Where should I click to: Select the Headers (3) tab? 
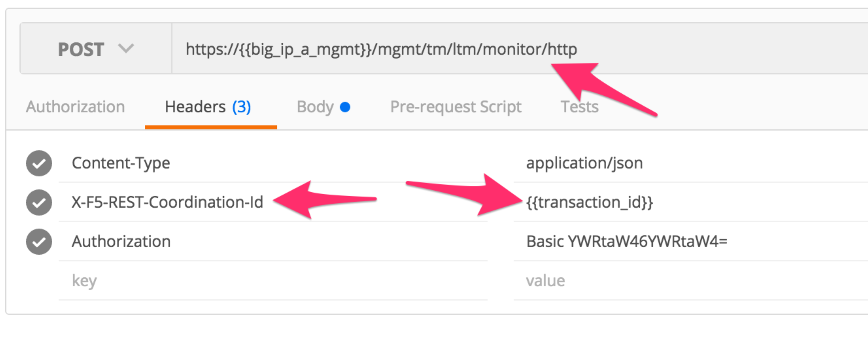[x=208, y=107]
